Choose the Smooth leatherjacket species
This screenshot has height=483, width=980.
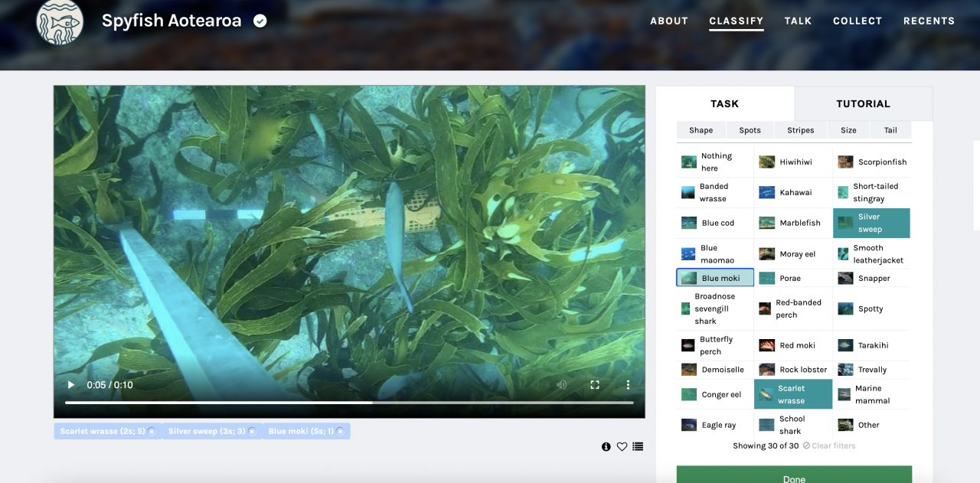[871, 253]
